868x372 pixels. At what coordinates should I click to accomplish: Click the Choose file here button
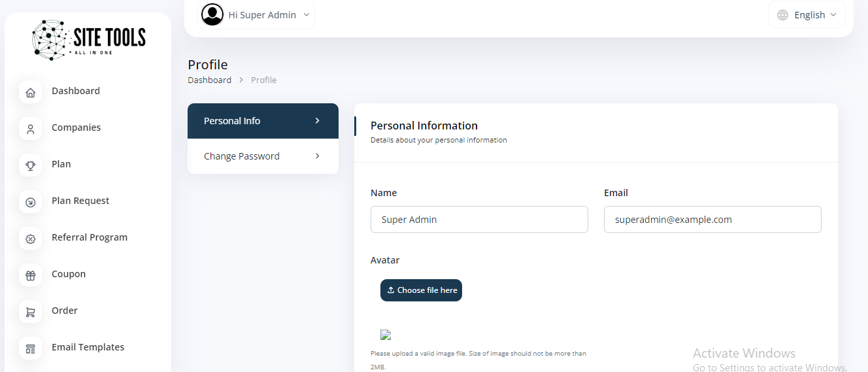pos(421,290)
